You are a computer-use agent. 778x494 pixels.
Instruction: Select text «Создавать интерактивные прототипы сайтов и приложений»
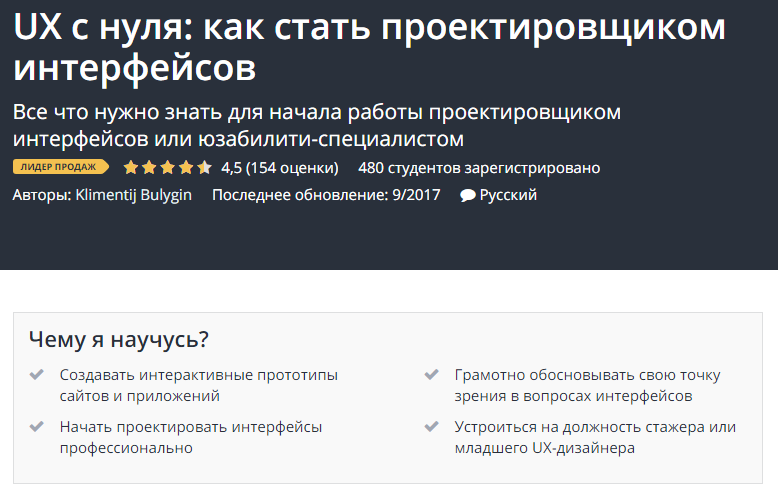pos(198,385)
